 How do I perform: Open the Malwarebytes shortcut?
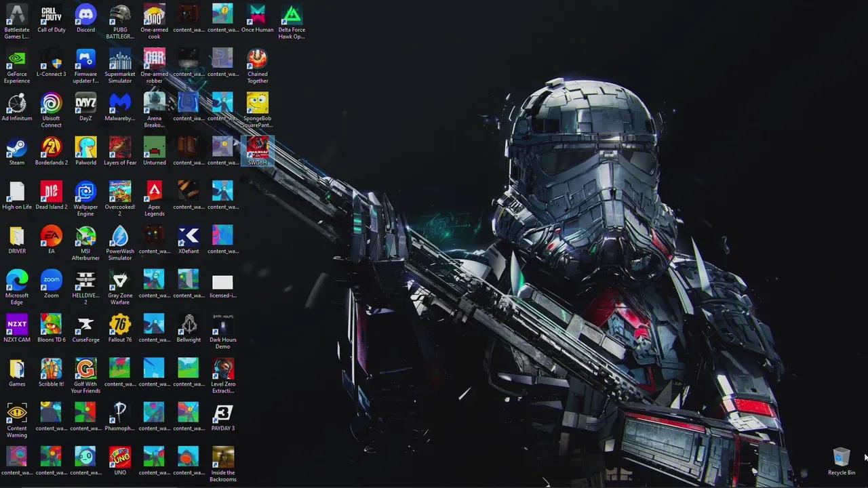click(x=120, y=107)
